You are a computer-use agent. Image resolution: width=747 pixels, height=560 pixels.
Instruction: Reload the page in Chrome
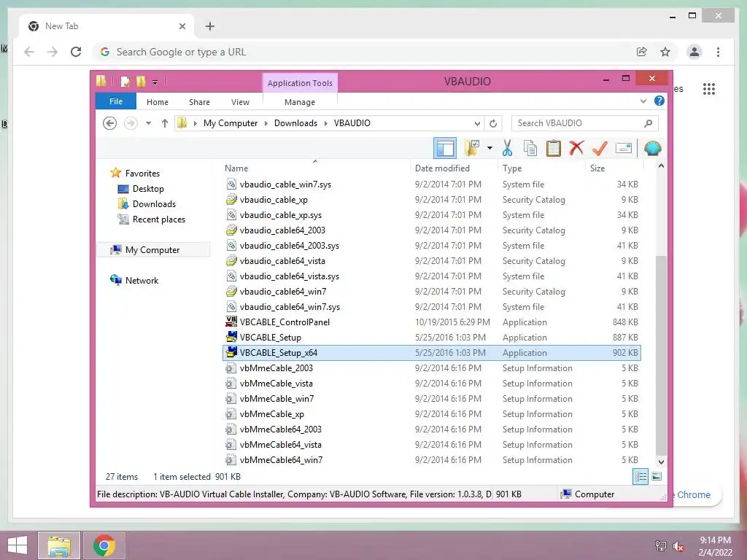tap(76, 52)
